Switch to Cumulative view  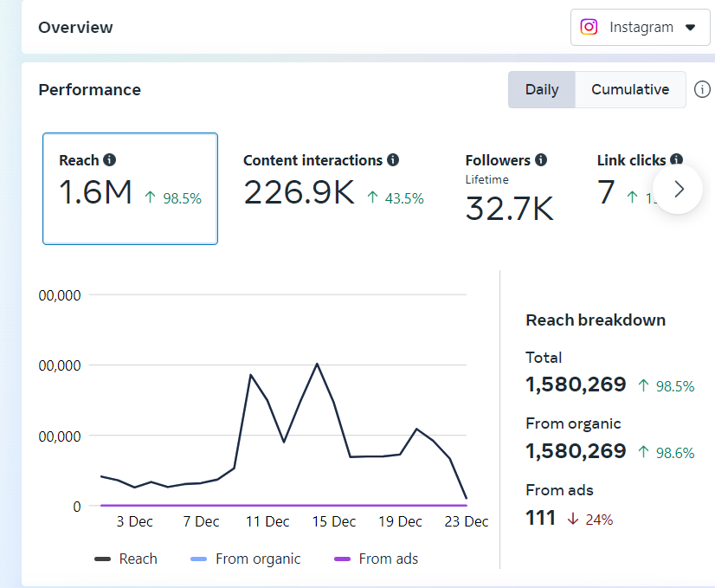pyautogui.click(x=630, y=90)
